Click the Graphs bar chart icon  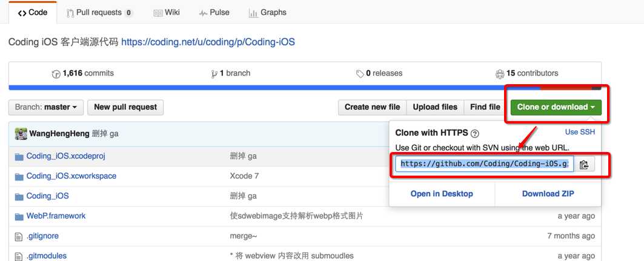pos(253,13)
